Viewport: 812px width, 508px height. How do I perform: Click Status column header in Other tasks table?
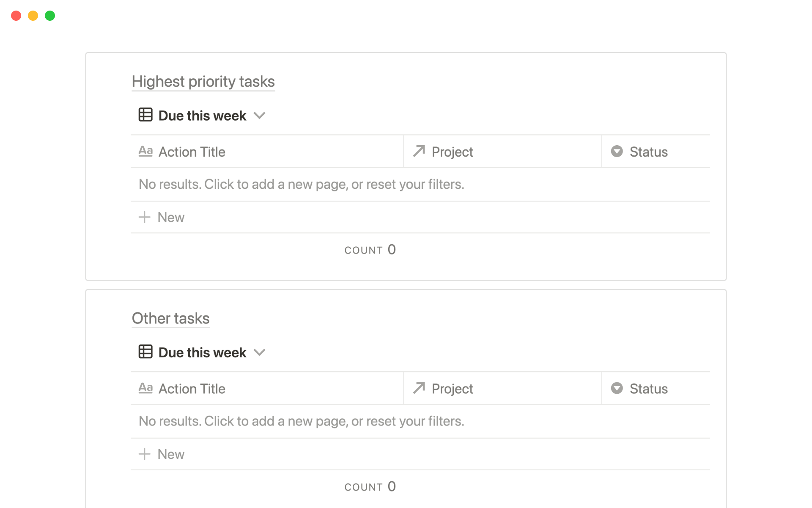coord(648,389)
